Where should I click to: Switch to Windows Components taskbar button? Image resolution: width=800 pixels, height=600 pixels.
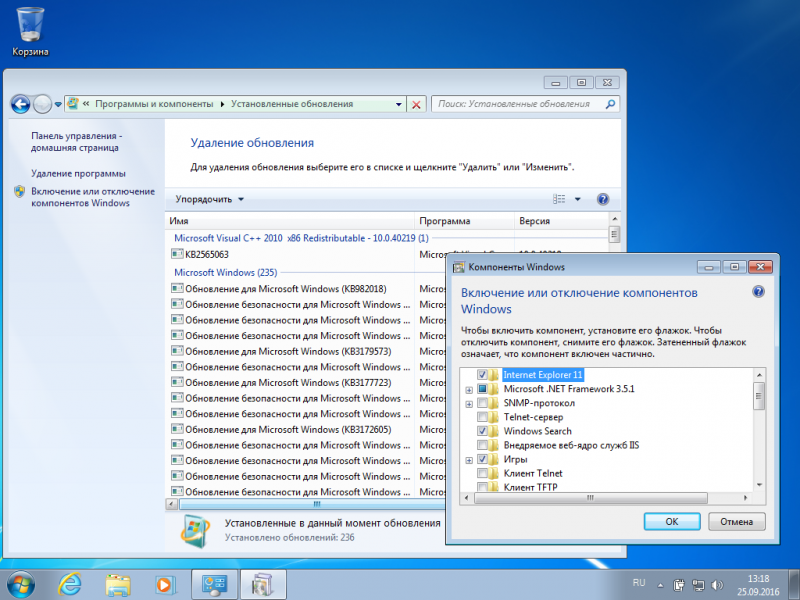coord(263,585)
